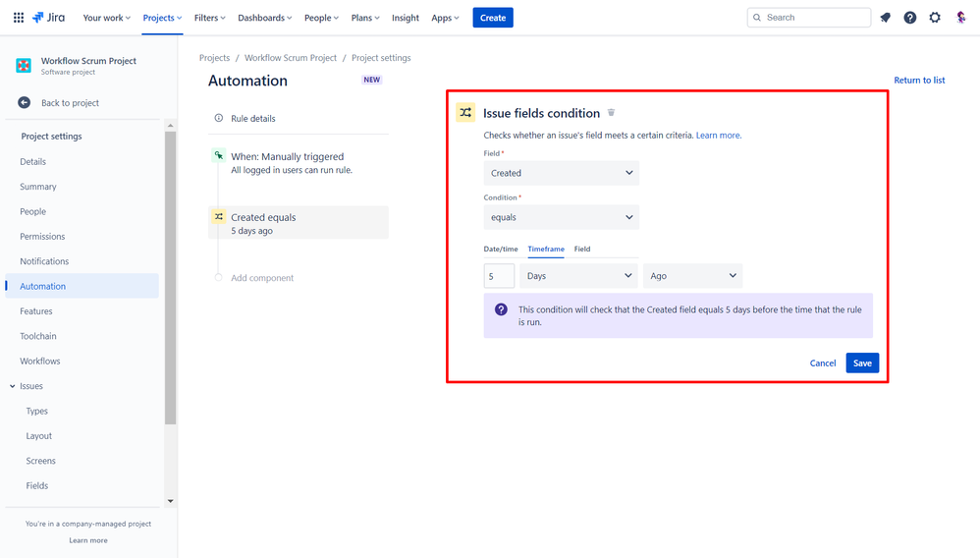Switch to the Date/time tab

click(501, 249)
